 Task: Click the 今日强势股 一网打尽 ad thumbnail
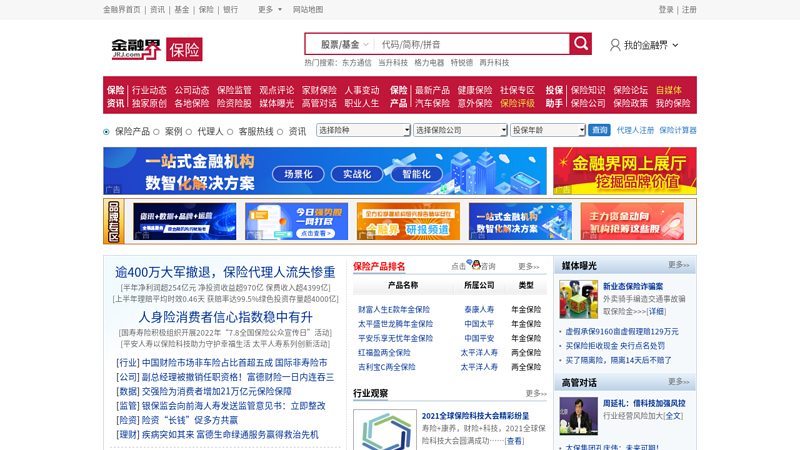coord(296,221)
